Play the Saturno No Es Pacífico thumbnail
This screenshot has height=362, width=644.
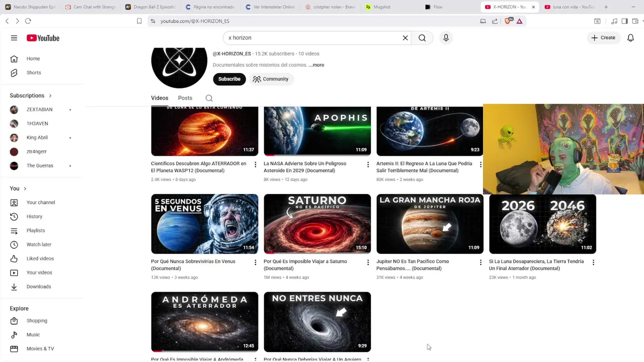click(x=317, y=224)
